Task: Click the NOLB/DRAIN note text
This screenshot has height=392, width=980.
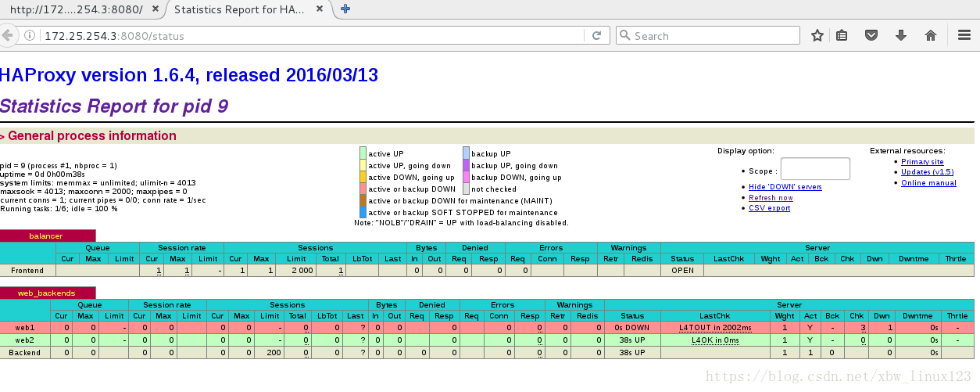Action: tap(461, 222)
